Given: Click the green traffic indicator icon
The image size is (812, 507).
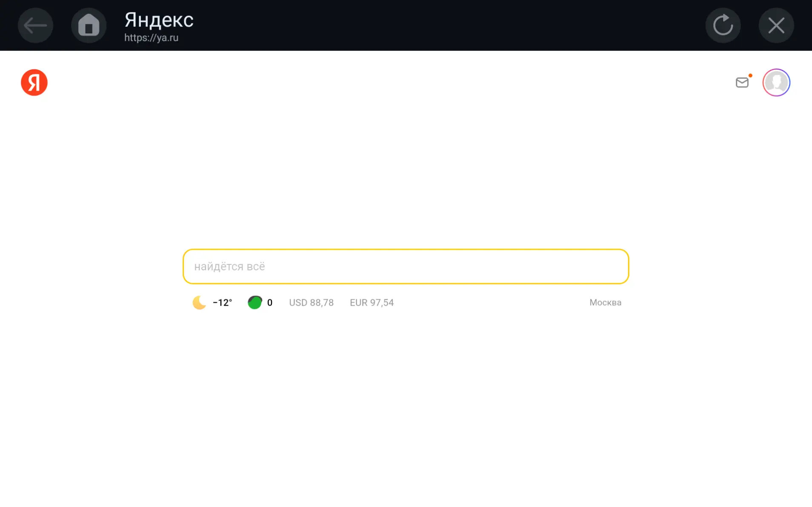Looking at the screenshot, I should coord(254,303).
